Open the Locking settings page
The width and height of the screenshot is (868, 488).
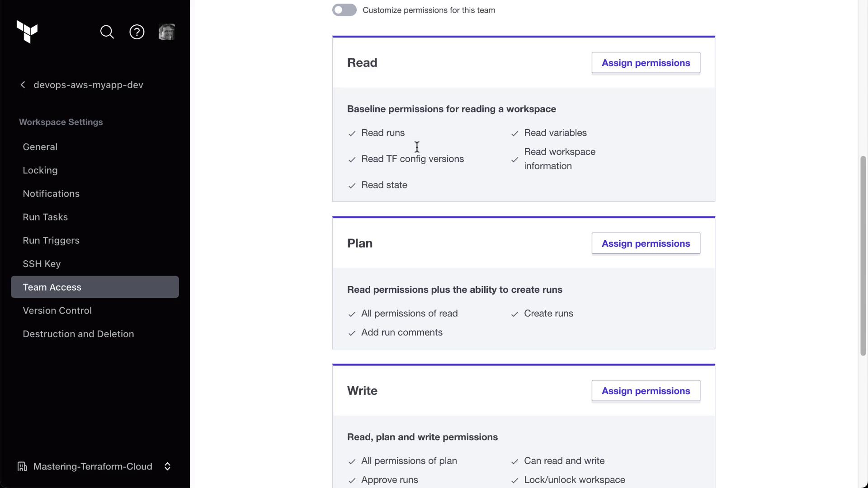pos(40,170)
